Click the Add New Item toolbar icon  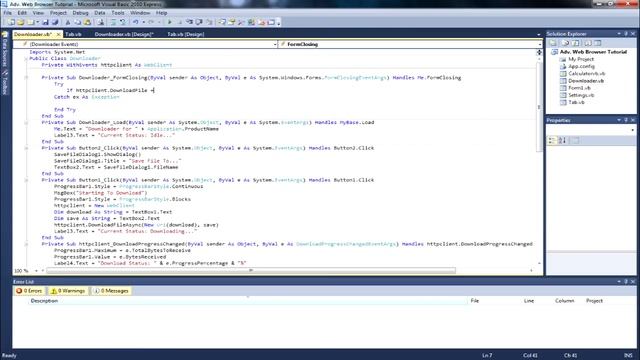pyautogui.click(x=30, y=22)
